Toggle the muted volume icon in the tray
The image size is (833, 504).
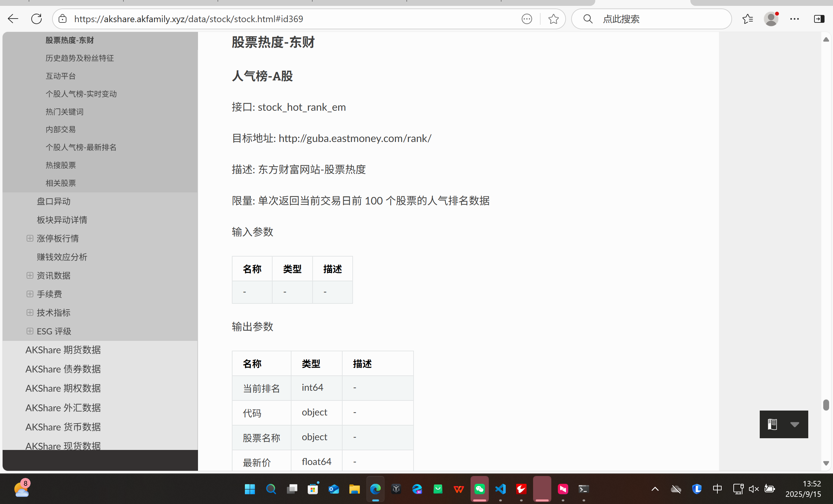click(754, 489)
